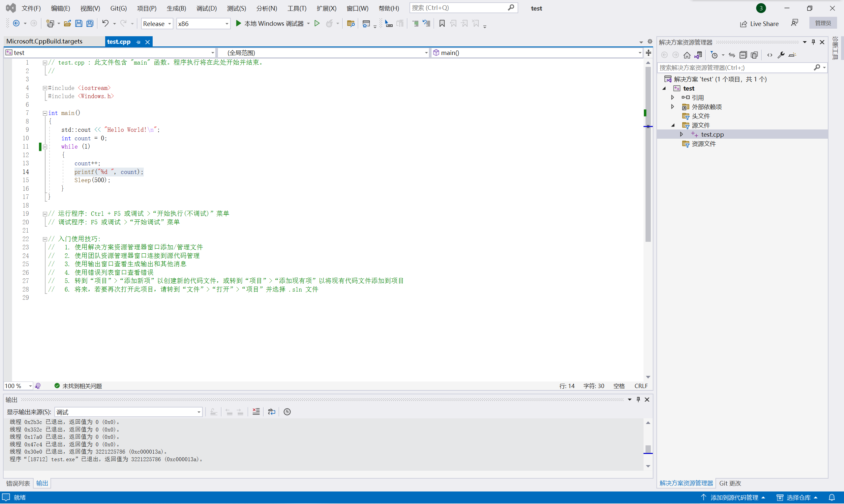Click View Code icon in Solution Explorer
The image size is (844, 504).
pos(770,55)
